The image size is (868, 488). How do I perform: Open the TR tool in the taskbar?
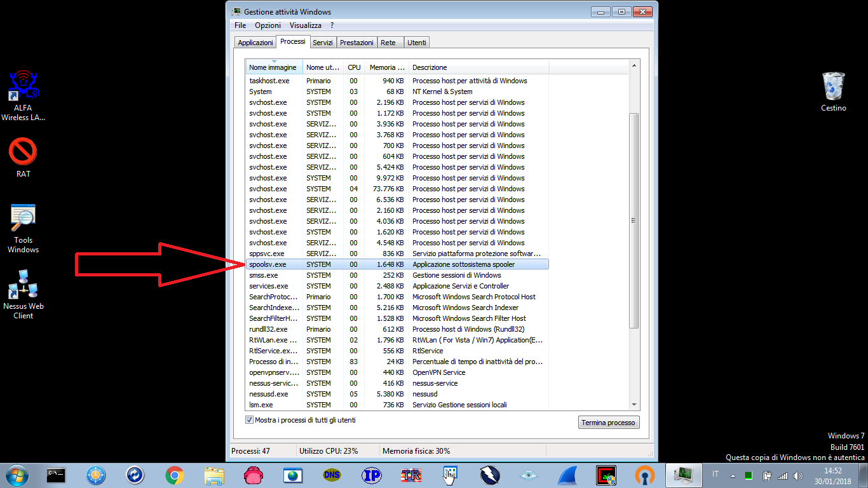411,475
